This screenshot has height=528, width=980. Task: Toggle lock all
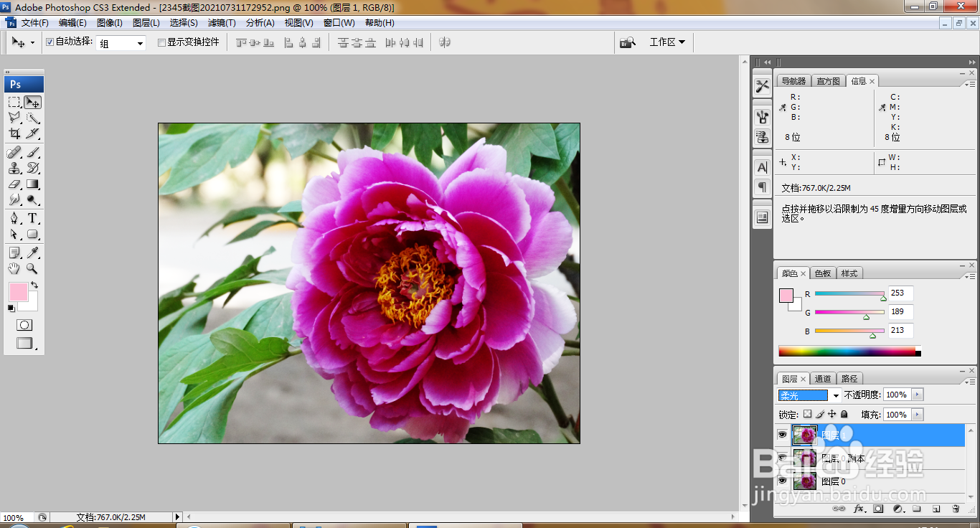[x=844, y=414]
